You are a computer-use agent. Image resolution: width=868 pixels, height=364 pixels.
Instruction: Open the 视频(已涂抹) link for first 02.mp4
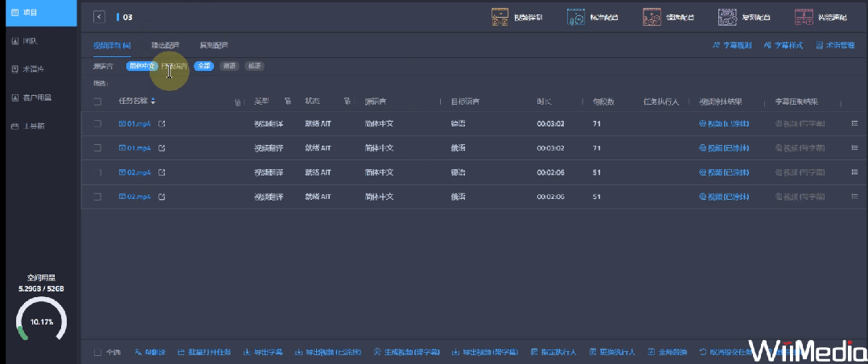(724, 172)
